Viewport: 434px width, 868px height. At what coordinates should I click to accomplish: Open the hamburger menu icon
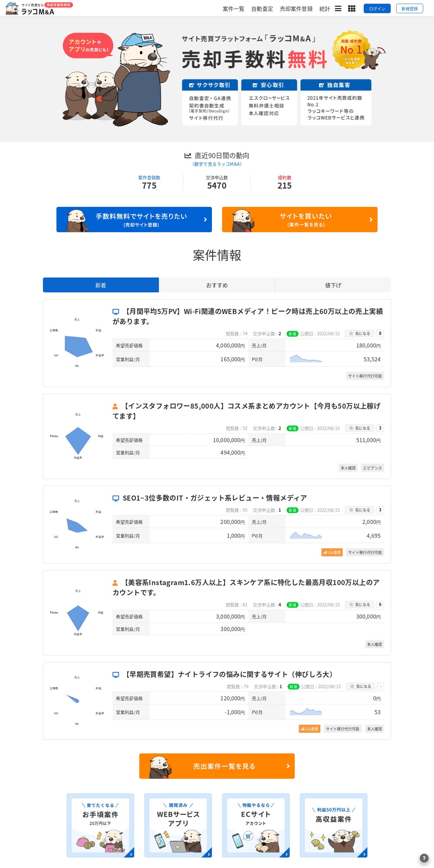[x=338, y=8]
